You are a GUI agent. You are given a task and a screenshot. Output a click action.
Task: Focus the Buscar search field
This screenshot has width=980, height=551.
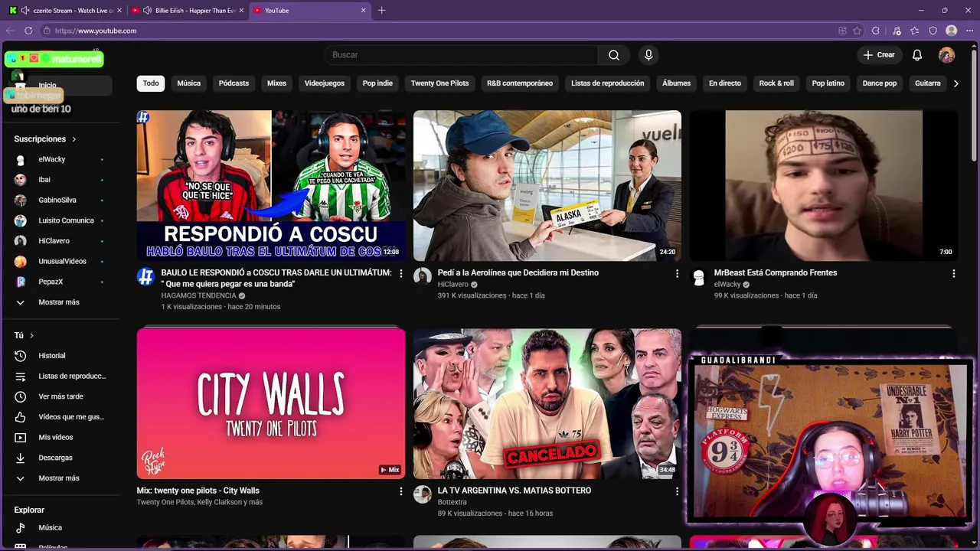462,55
